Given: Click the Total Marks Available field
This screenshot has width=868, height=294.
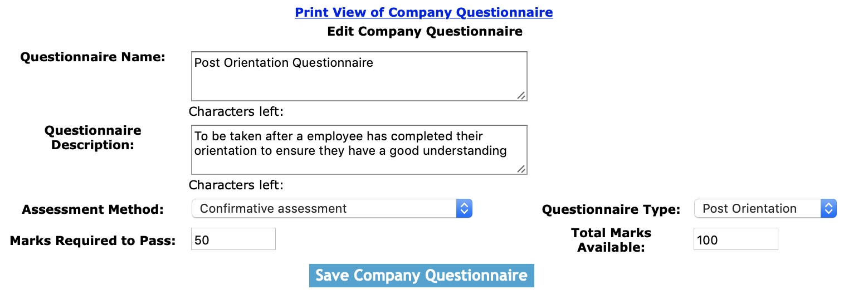Looking at the screenshot, I should coord(735,239).
